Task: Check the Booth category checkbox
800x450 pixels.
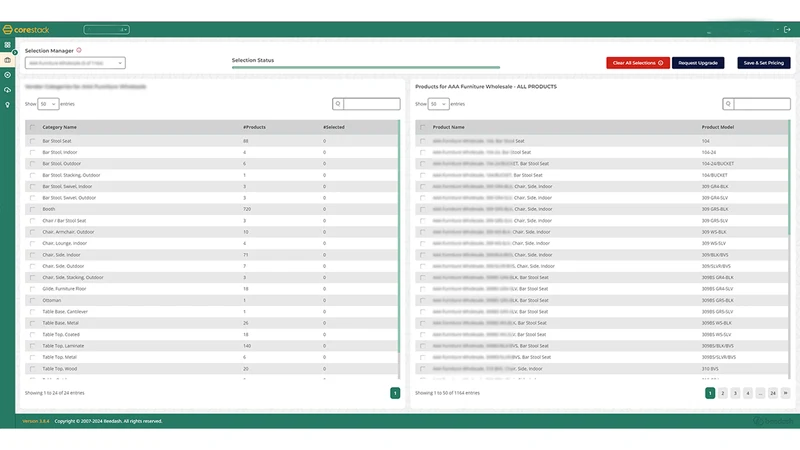Action: [33, 209]
